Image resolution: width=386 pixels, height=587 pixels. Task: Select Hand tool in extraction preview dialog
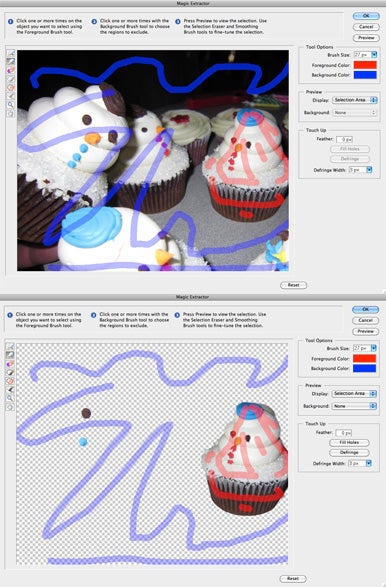pyautogui.click(x=10, y=407)
